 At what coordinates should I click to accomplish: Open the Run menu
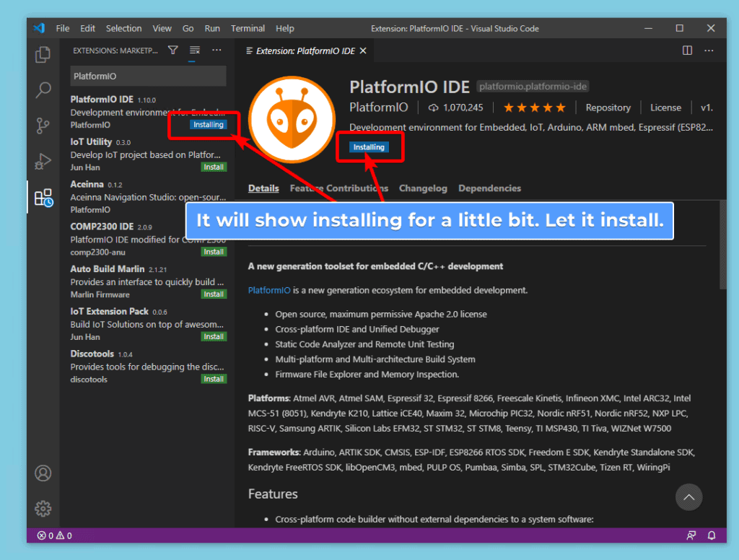[212, 28]
